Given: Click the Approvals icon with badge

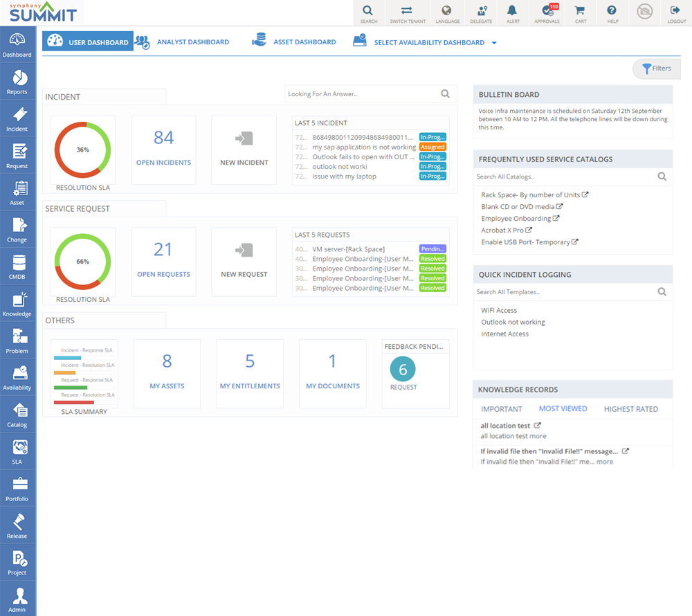Looking at the screenshot, I should (547, 13).
